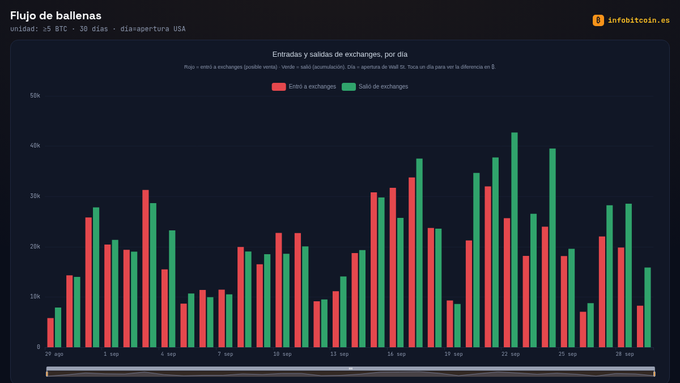This screenshot has width=680, height=383.
Task: Select the green outflow bar for 10 sep
Action: (x=286, y=301)
